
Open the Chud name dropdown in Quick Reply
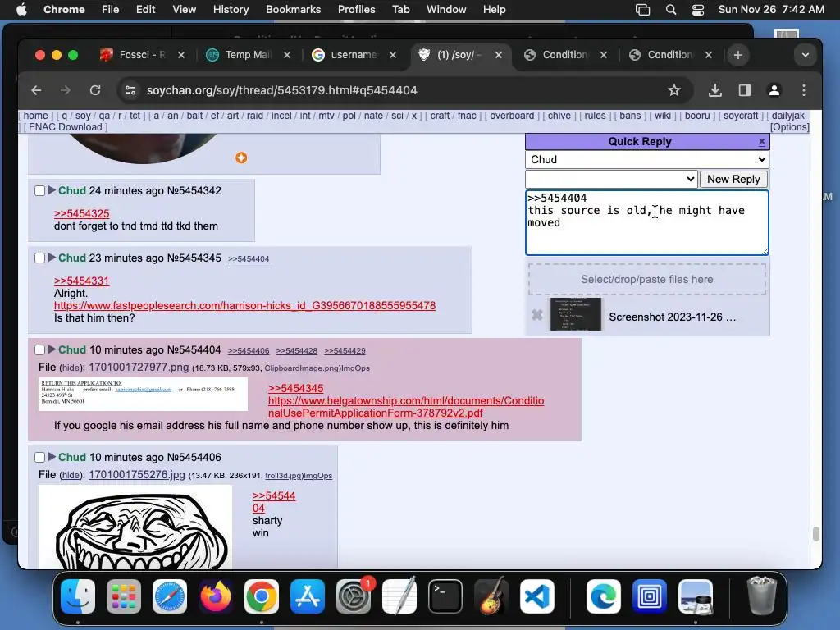(x=647, y=160)
